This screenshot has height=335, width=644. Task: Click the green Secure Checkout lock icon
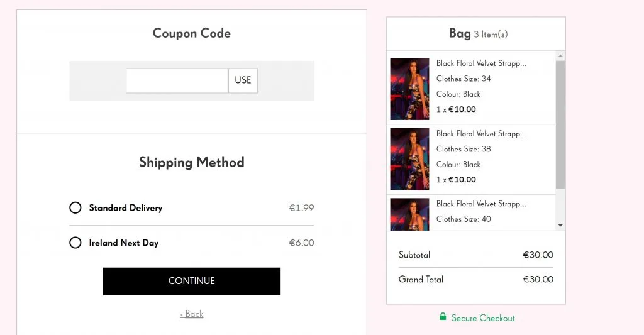click(443, 317)
